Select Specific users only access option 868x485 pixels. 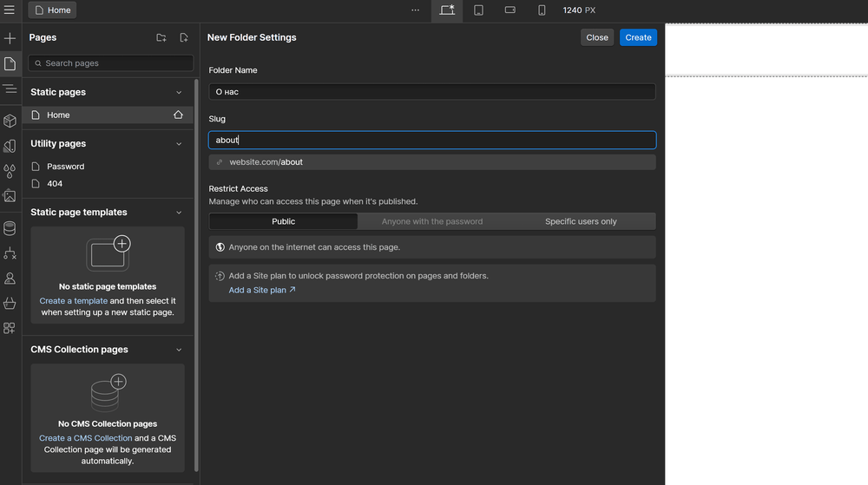coord(581,221)
